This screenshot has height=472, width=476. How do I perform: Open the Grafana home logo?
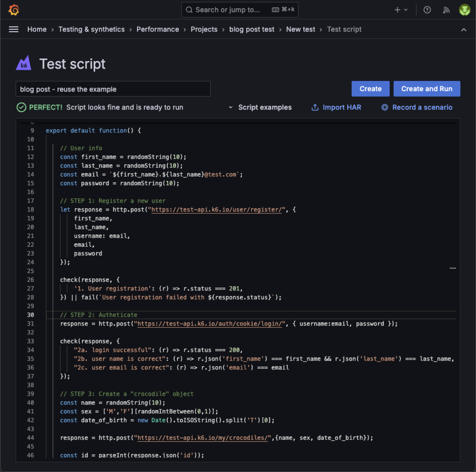click(x=14, y=10)
